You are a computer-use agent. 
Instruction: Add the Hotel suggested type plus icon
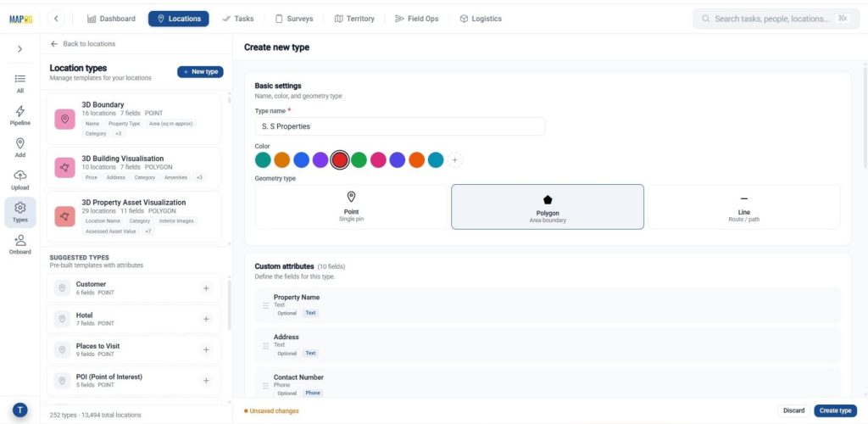click(207, 319)
